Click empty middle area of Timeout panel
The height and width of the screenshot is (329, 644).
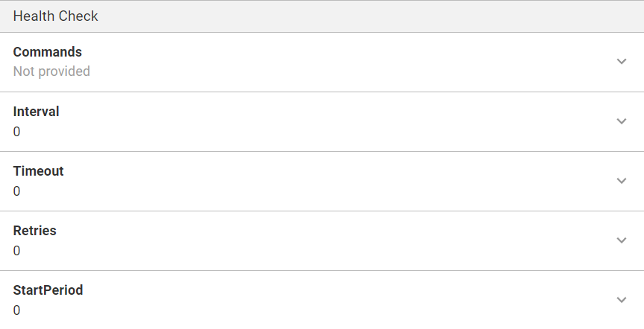[x=322, y=181]
